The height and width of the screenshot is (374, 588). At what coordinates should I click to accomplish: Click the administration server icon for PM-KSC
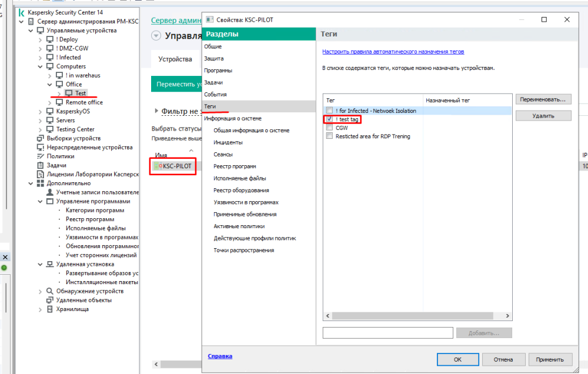[31, 21]
